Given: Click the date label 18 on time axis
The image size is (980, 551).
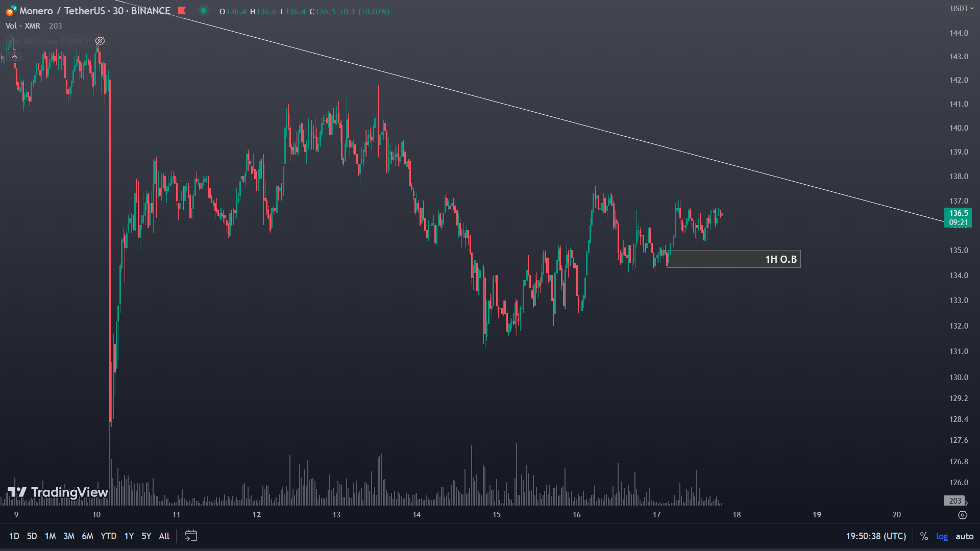Looking at the screenshot, I should point(737,515).
